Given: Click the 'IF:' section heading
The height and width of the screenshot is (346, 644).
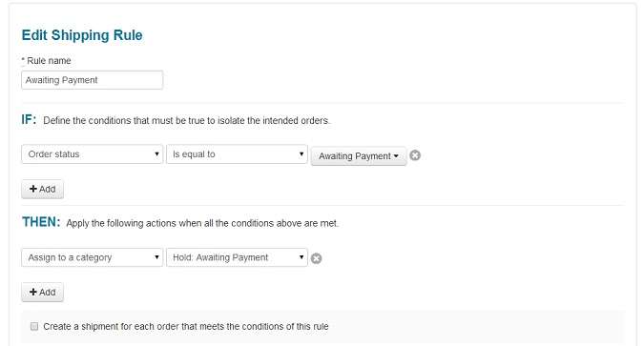Looking at the screenshot, I should click(x=29, y=119).
